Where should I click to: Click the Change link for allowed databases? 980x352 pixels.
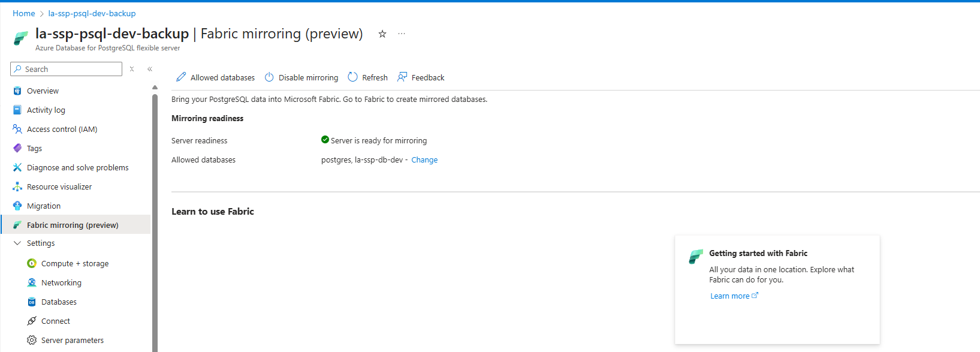pos(424,160)
